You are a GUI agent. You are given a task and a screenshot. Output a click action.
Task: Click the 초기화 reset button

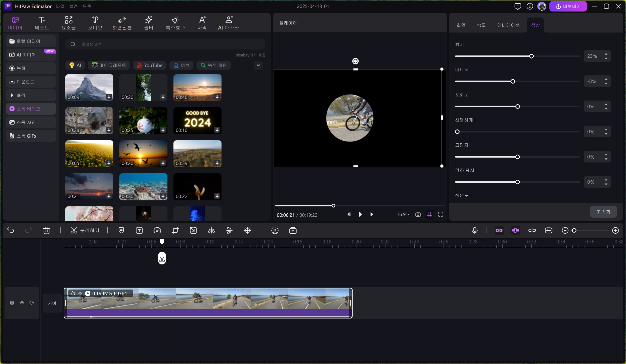pyautogui.click(x=603, y=212)
